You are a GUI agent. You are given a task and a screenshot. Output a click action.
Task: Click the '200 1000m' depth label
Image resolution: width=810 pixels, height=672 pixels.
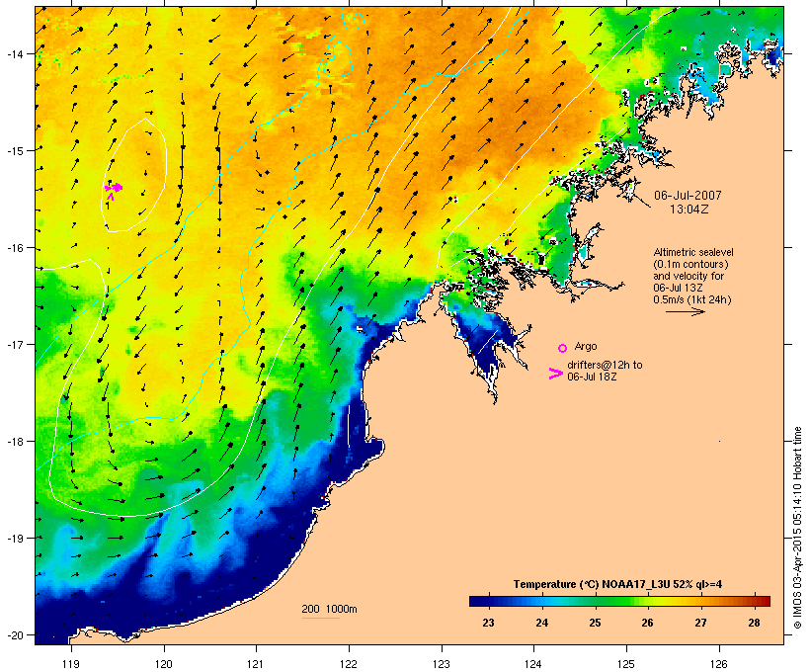coord(329,609)
